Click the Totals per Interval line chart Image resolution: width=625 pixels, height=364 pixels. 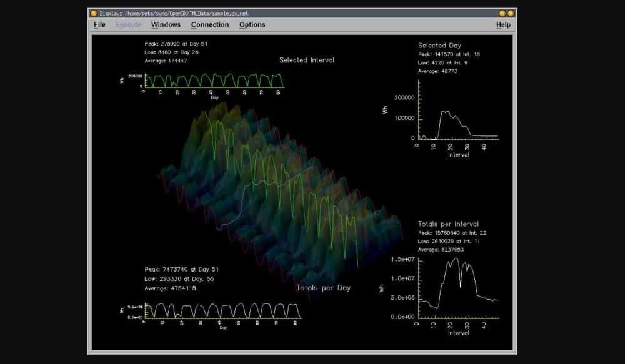pyautogui.click(x=459, y=287)
